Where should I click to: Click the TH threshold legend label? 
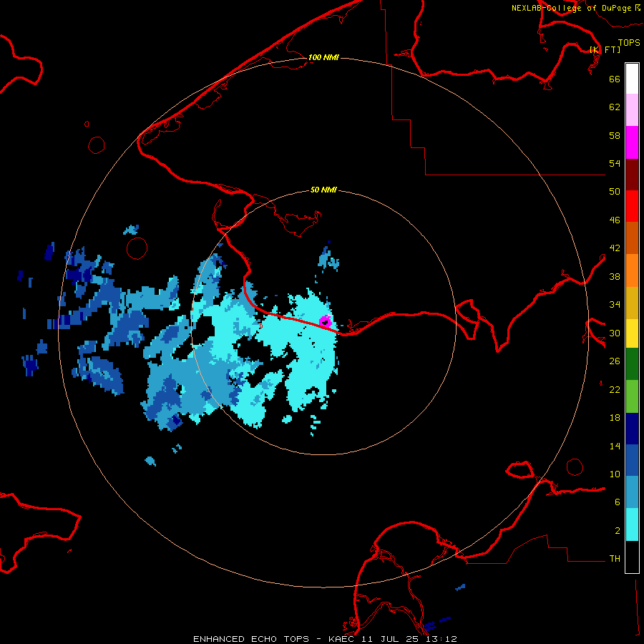[615, 559]
